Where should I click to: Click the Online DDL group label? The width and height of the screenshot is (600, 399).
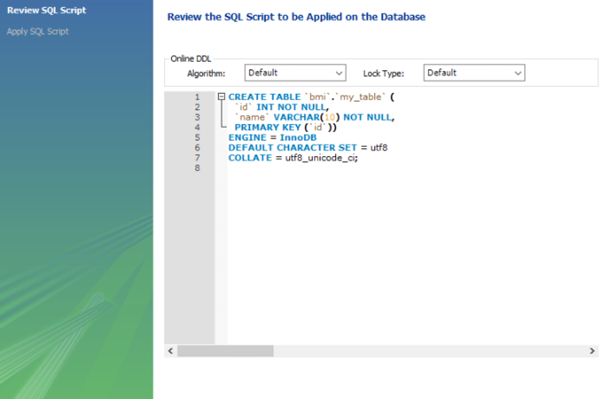point(191,59)
